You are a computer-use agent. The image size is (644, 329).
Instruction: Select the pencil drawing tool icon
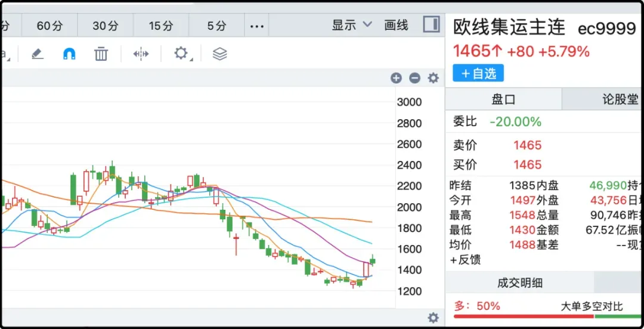coord(38,54)
